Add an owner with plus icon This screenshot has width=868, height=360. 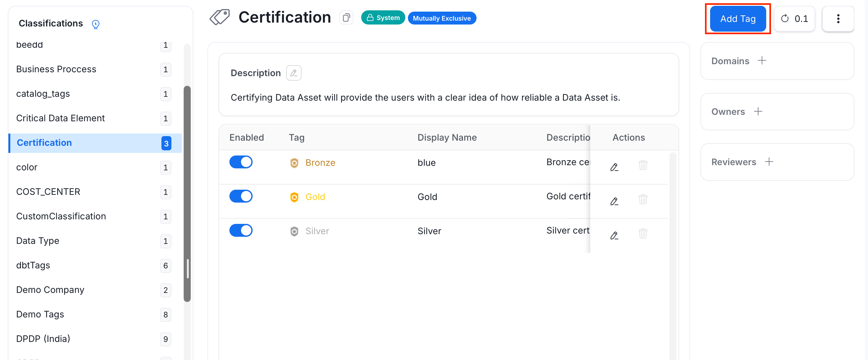(x=758, y=111)
